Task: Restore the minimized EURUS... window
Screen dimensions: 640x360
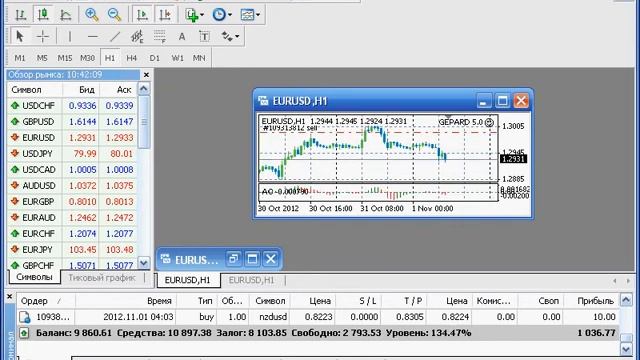Action: (233, 259)
